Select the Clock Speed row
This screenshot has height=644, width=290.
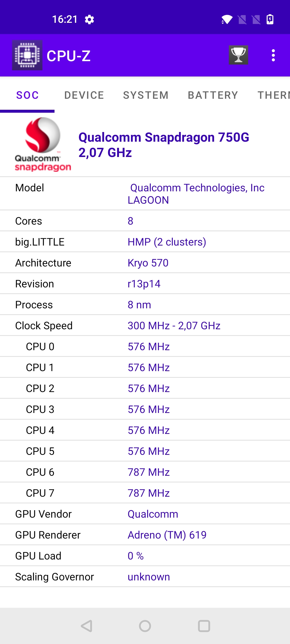pos(145,325)
